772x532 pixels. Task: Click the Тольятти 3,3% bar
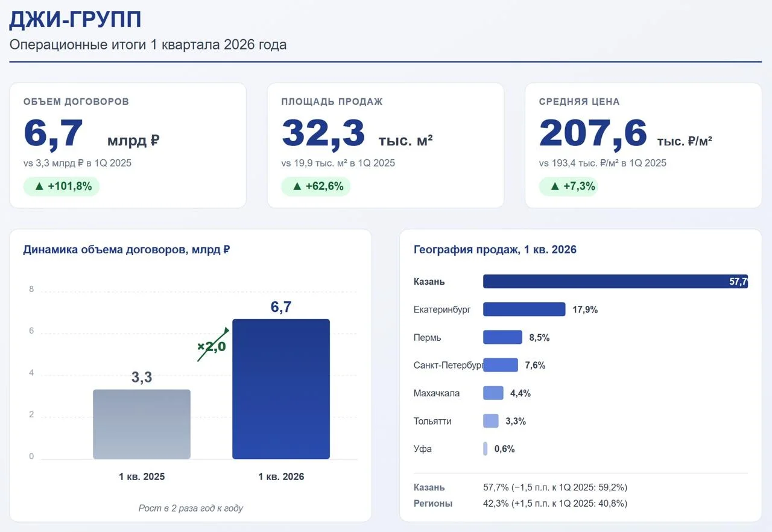[x=491, y=421]
